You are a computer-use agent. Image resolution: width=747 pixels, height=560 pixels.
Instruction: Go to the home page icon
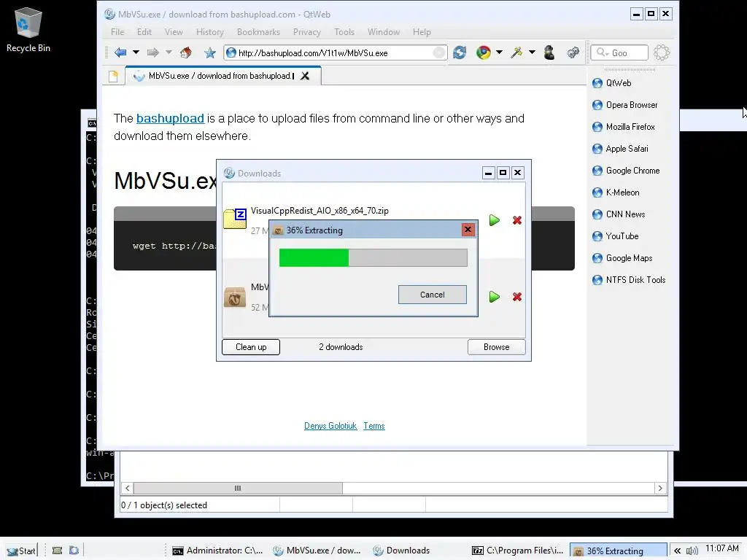coord(186,52)
